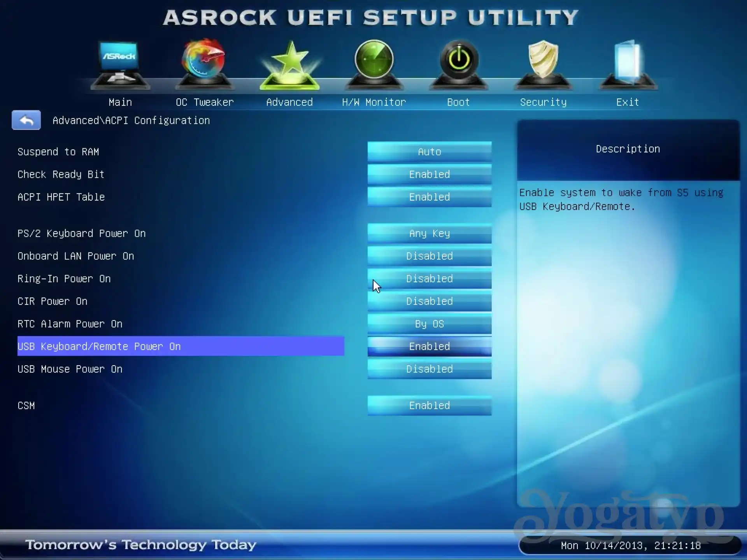Open the Boot power-button icon
747x560 pixels.
pyautogui.click(x=459, y=64)
